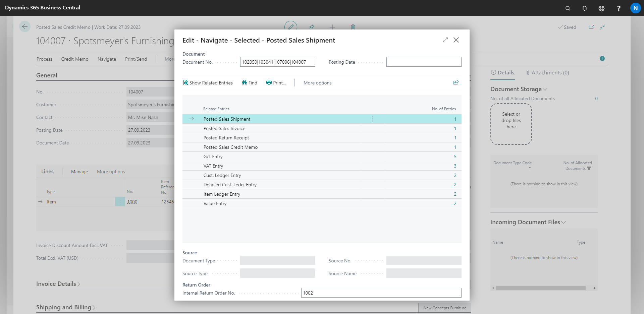The width and height of the screenshot is (644, 314).
Task: Select the Item Ledger Entry row
Action: coord(322,194)
